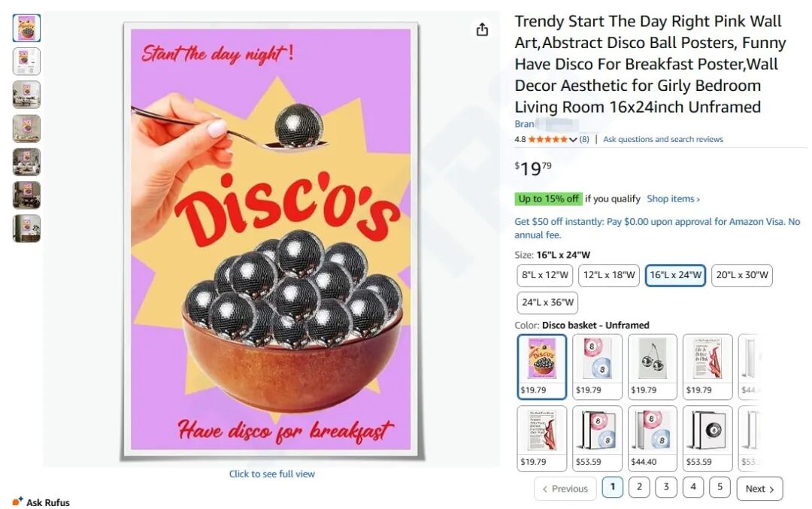Open Ask questions and search reviews

[x=662, y=140]
